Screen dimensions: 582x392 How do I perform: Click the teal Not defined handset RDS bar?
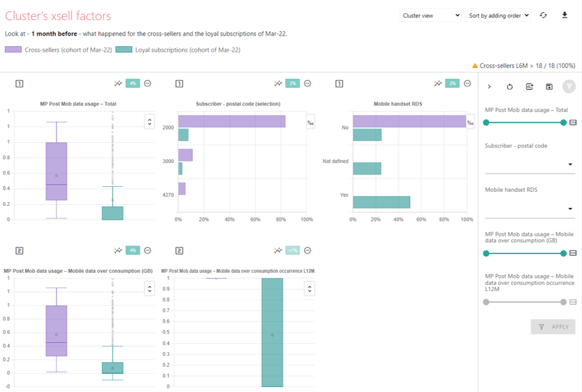click(x=367, y=169)
